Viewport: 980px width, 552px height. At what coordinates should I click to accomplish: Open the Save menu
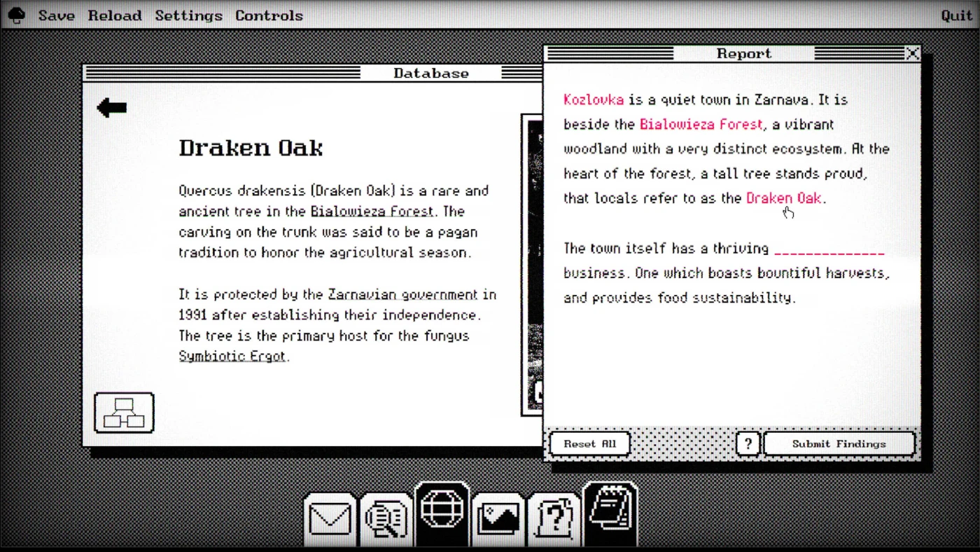(56, 15)
